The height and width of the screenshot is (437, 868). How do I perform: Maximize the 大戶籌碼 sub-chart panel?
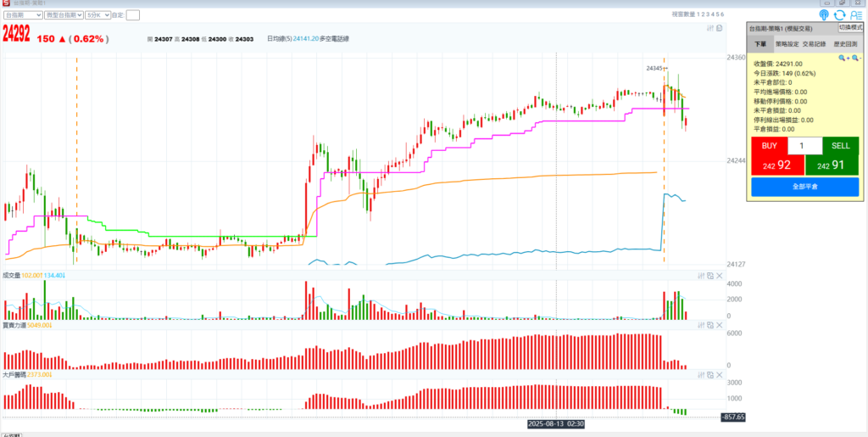click(x=710, y=373)
